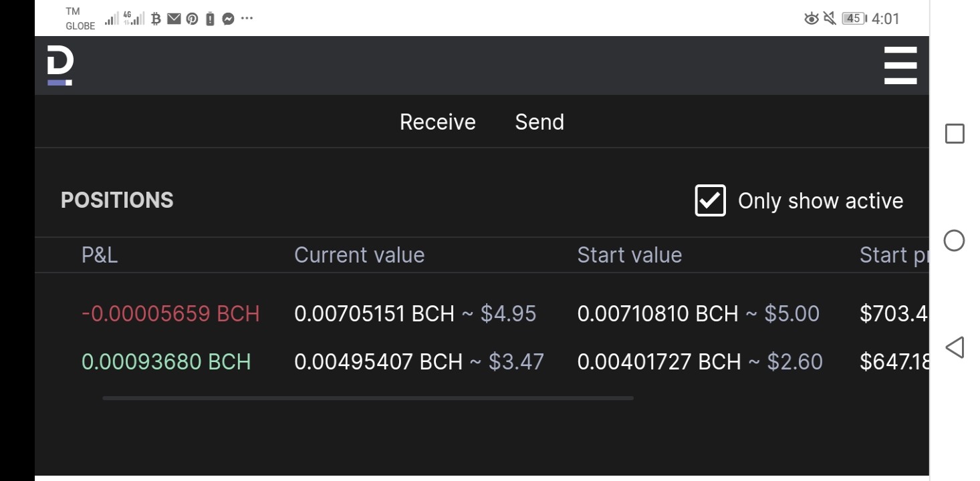The image size is (980, 481).
Task: Uncheck the Only show active checkbox
Action: (710, 200)
